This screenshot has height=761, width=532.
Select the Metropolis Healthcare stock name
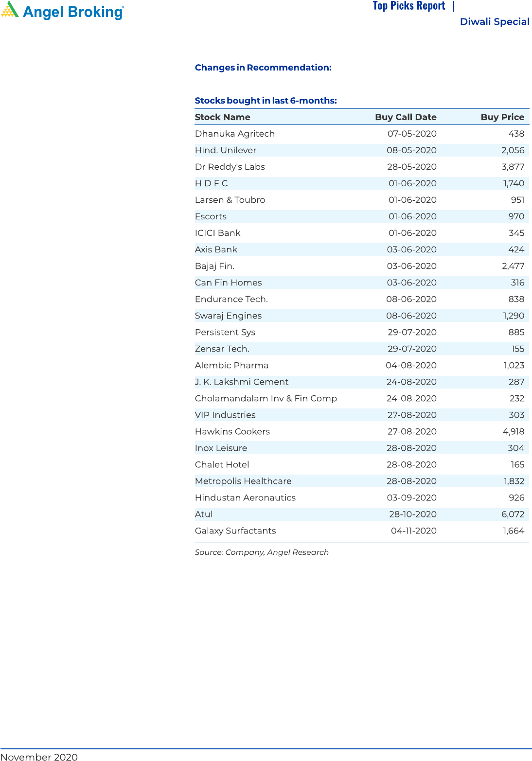tap(243, 481)
